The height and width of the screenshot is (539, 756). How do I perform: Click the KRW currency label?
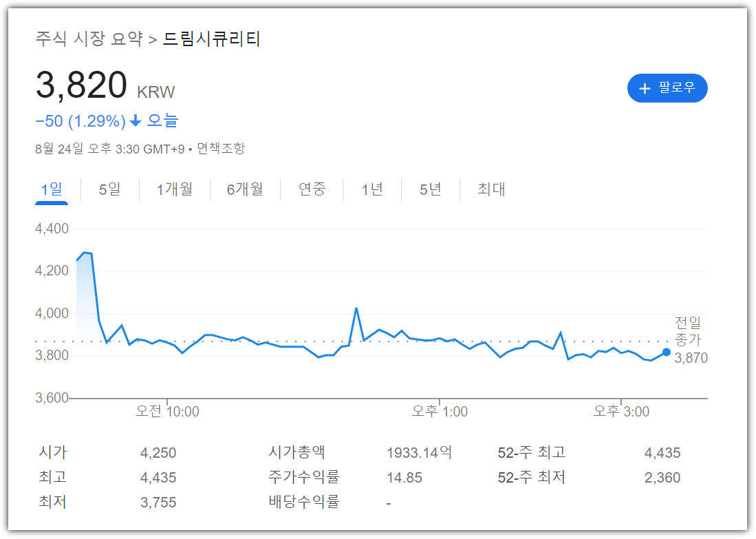[155, 92]
